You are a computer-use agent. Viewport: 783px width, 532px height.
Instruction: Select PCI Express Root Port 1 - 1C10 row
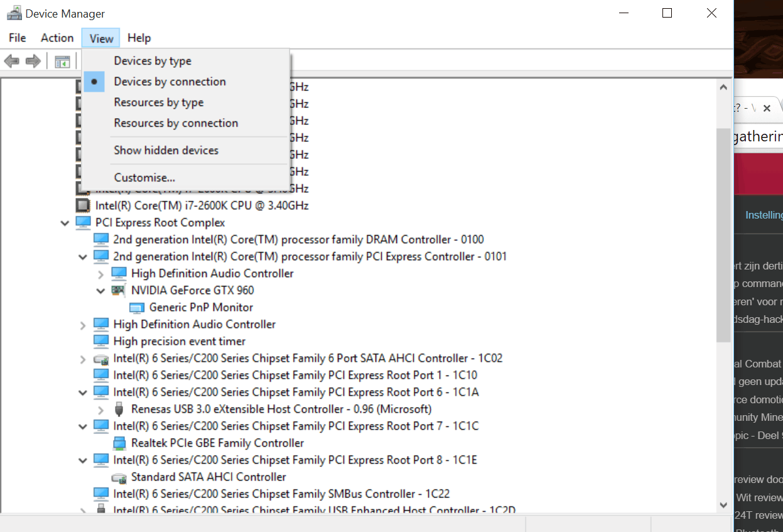(x=295, y=375)
